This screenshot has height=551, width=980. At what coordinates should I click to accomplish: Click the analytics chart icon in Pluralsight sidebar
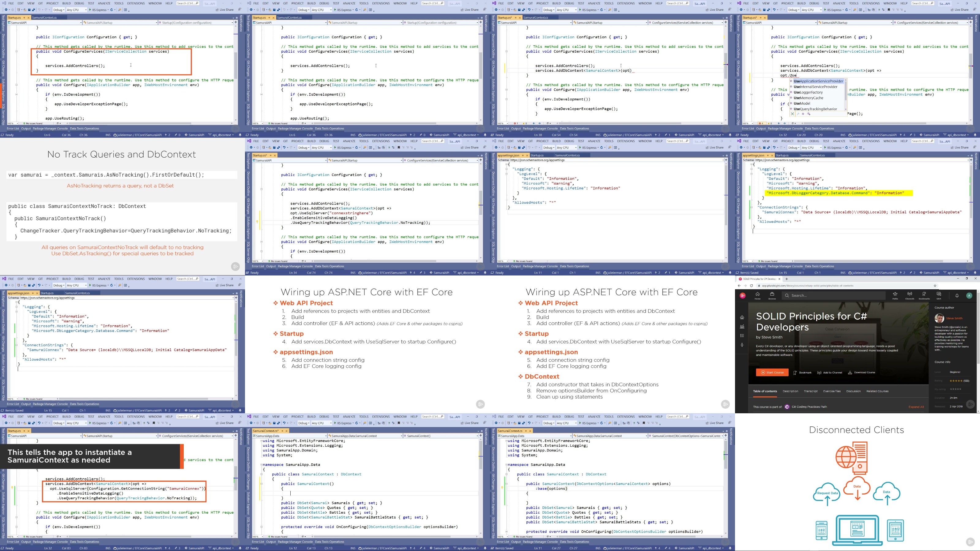pyautogui.click(x=742, y=326)
